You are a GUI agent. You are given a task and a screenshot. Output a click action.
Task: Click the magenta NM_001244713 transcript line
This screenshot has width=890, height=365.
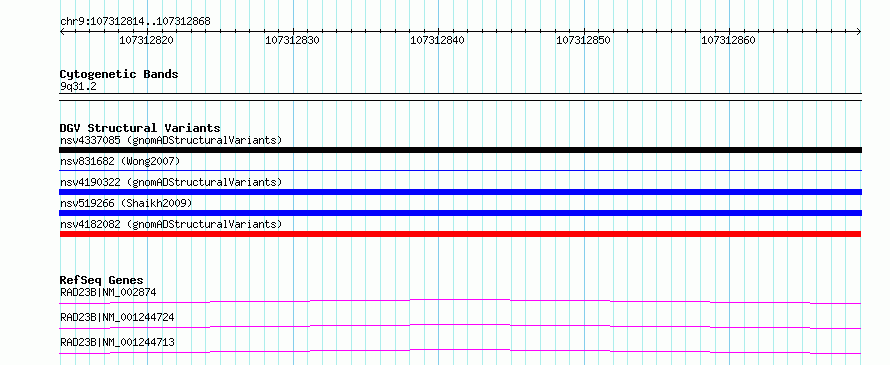(460, 351)
